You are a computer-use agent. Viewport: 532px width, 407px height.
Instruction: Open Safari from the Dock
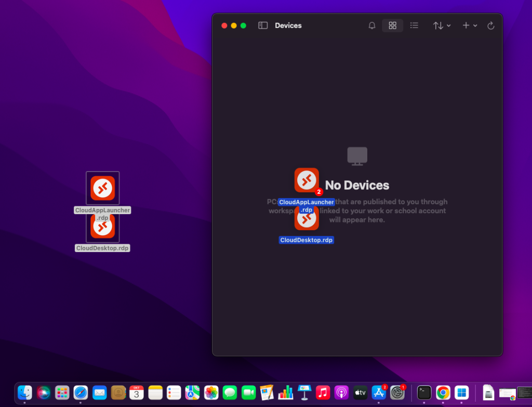click(81, 393)
